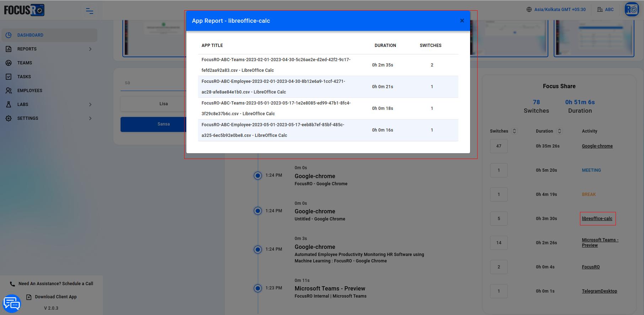Viewport: 644px width, 315px height.
Task: Click the Asia/Kolkata GMT +05:30 timezone text
Action: (560, 10)
